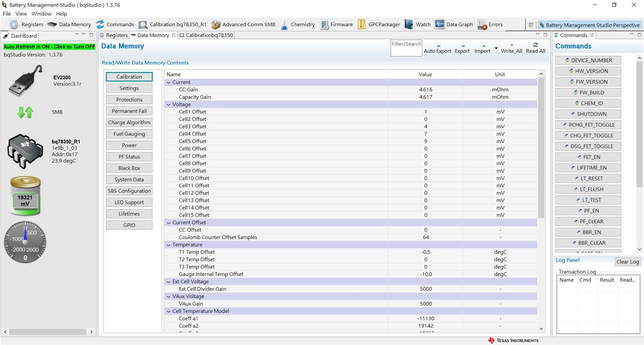Click the Auto Export icon
Viewport: 644px width, 345px height.
pyautogui.click(x=438, y=46)
